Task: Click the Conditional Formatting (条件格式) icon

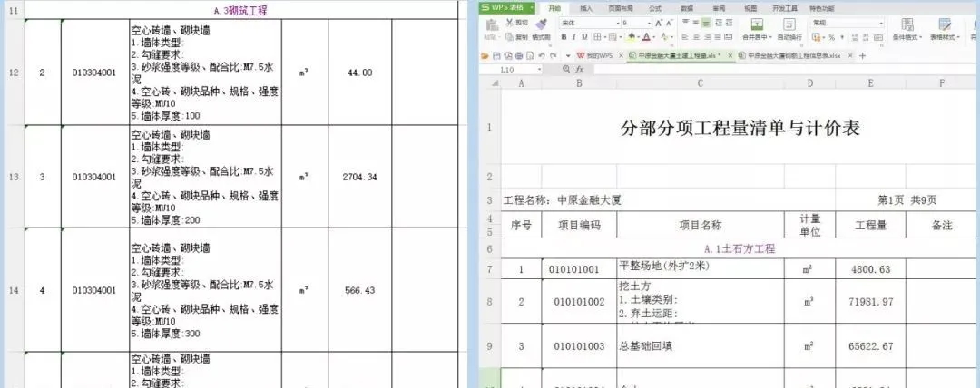Action: (906, 24)
